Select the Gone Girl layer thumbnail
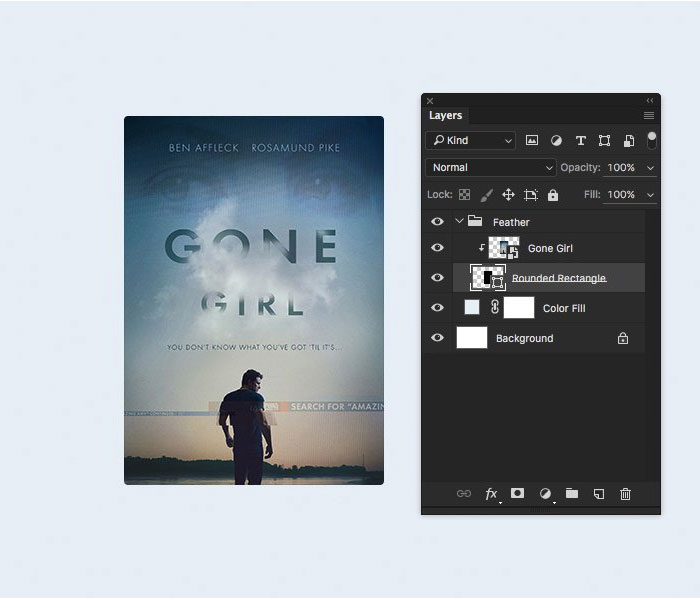 (504, 248)
